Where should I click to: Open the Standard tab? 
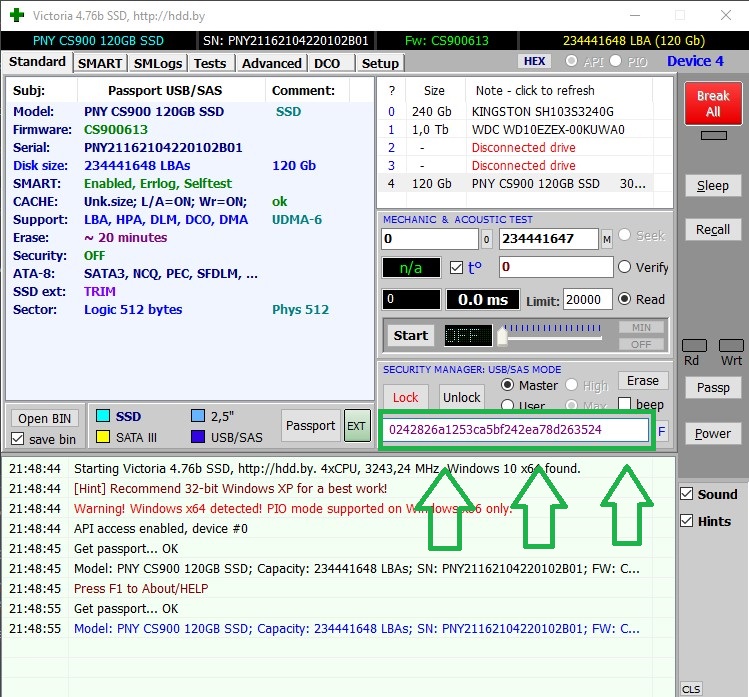[x=37, y=62]
